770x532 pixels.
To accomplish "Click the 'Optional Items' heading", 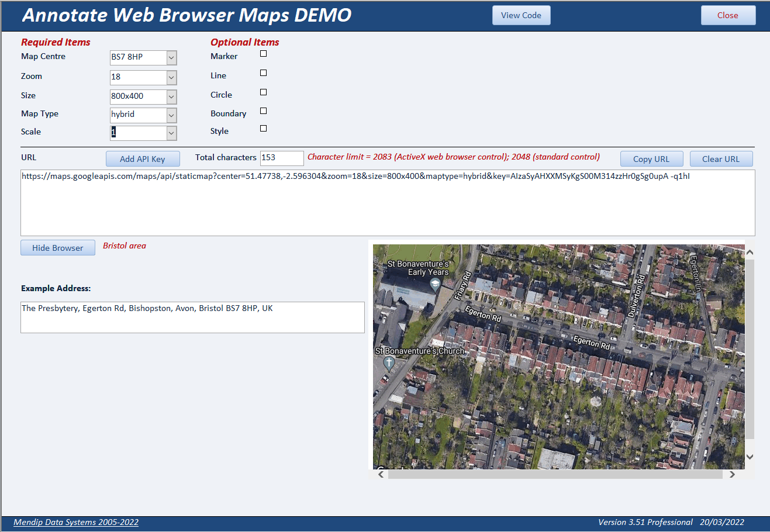I will [245, 42].
